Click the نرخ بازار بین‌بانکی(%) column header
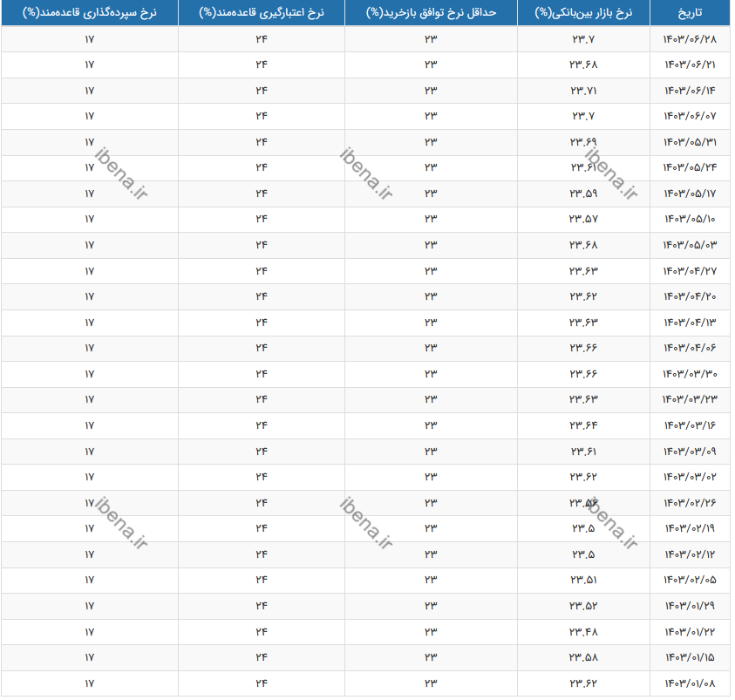The image size is (735, 700). click(583, 14)
